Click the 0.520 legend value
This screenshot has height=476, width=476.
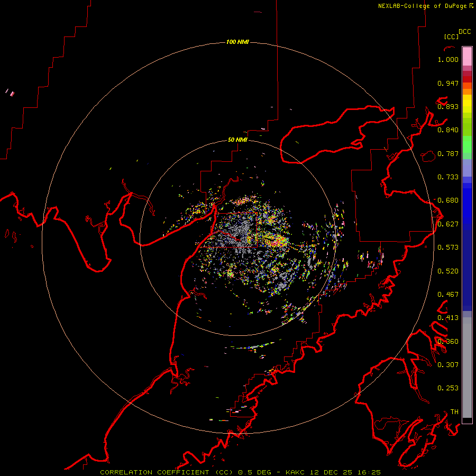pyautogui.click(x=448, y=271)
